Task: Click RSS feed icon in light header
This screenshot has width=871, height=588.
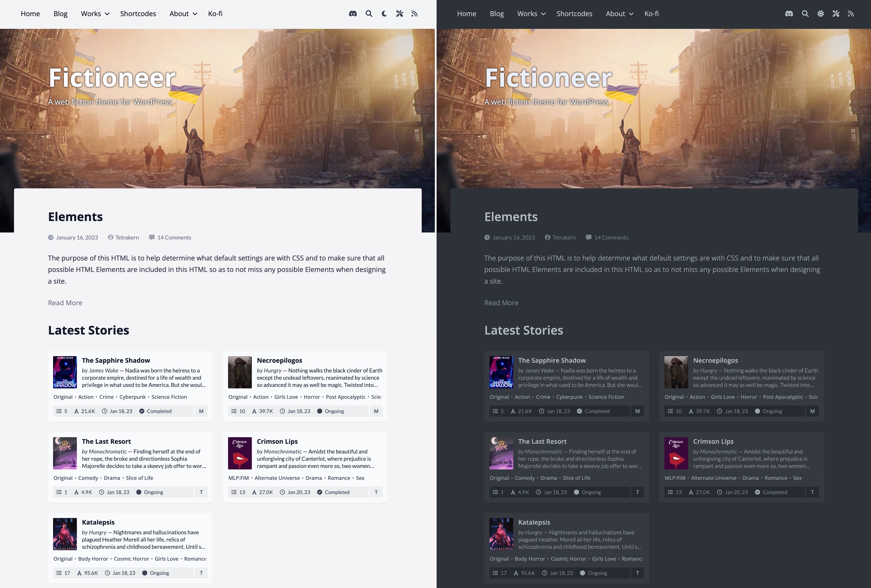Action: tap(414, 14)
